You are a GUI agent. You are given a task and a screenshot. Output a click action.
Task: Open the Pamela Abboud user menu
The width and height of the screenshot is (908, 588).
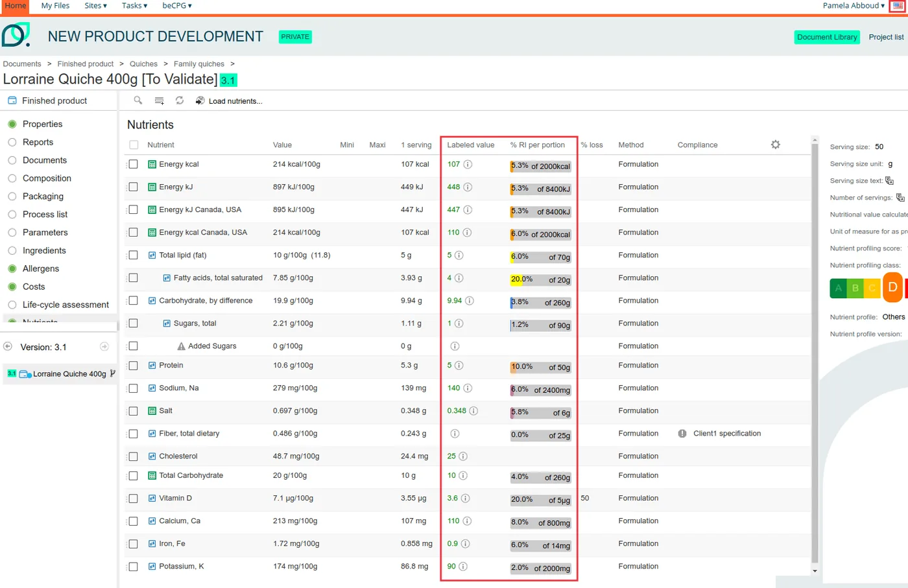point(854,6)
